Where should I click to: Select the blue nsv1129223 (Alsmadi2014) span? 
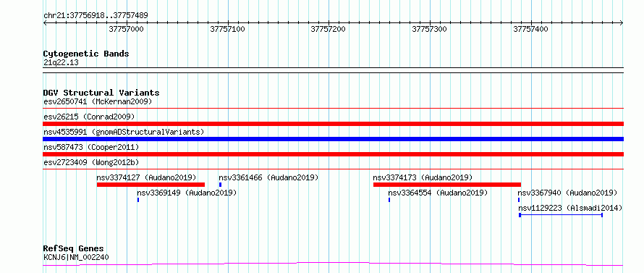561,215
